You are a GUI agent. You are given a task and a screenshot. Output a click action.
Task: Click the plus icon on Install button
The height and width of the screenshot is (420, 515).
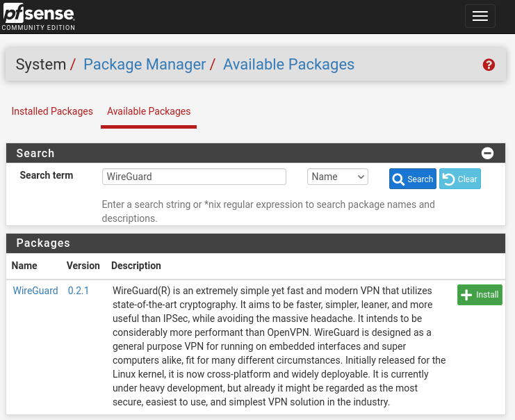[466, 295]
